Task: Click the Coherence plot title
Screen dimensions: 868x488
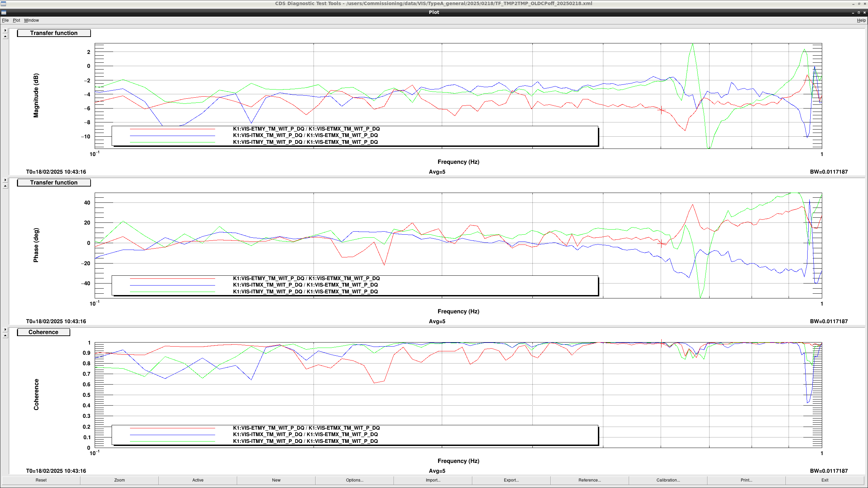Action: click(43, 332)
